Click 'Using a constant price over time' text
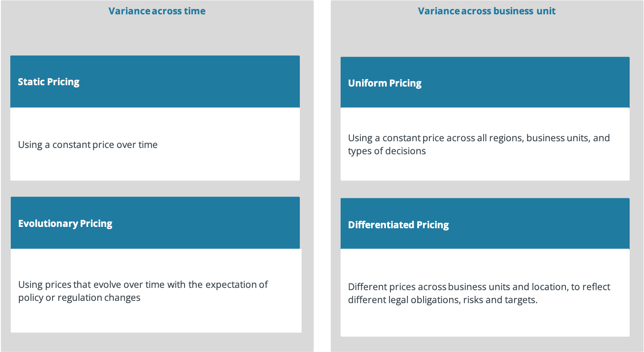644x352 pixels. tap(88, 145)
